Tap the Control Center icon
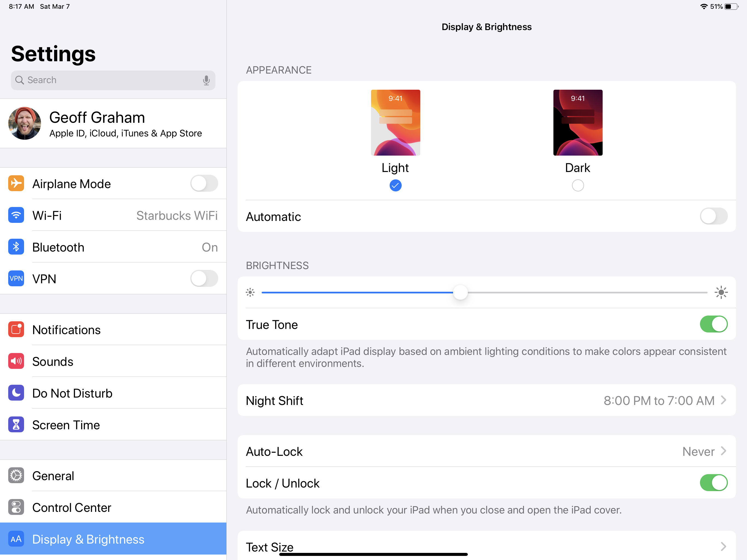 tap(16, 507)
